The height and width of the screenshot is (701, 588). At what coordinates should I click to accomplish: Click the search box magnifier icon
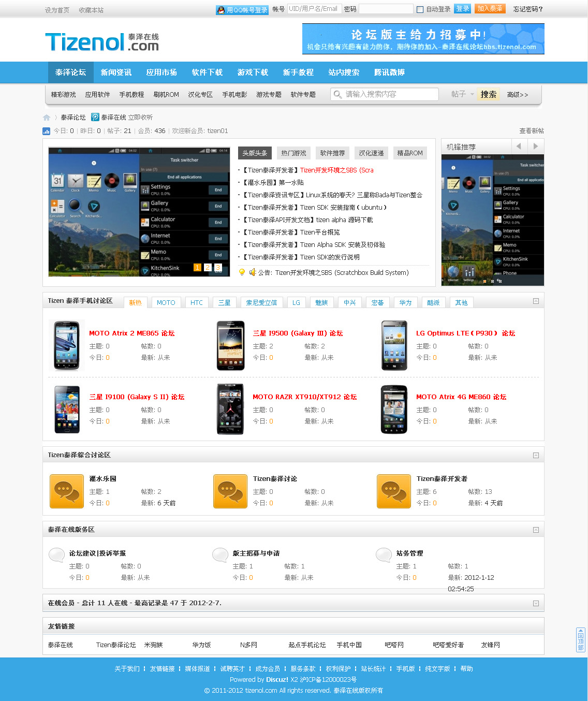pyautogui.click(x=337, y=94)
